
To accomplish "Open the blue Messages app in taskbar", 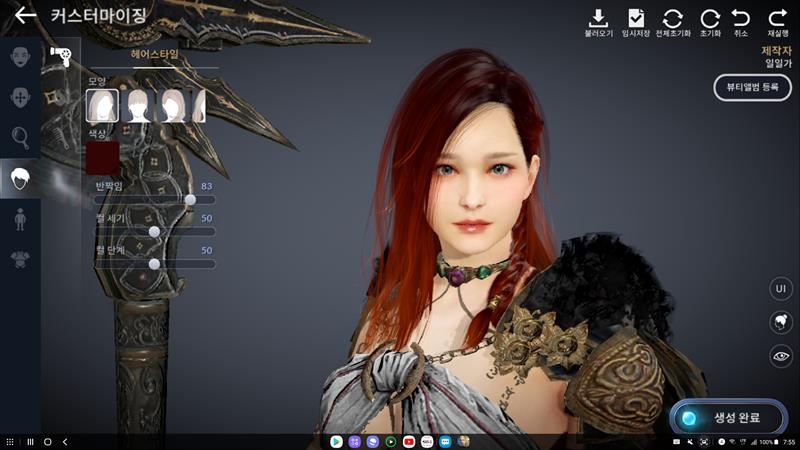I will [445, 442].
